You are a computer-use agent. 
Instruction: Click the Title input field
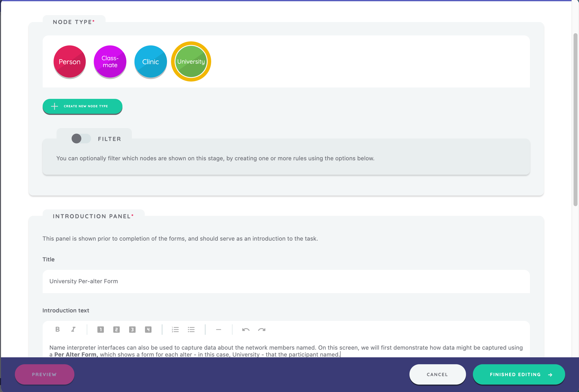click(x=286, y=281)
